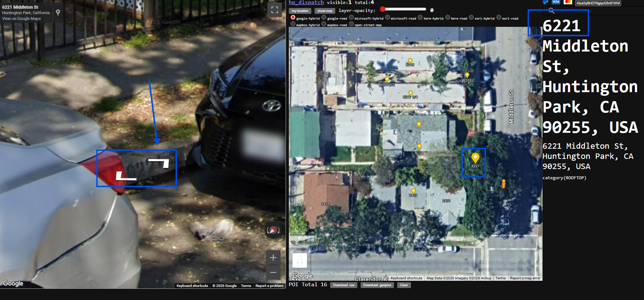
Task: Click the Street View compass icon
Action: (x=273, y=230)
